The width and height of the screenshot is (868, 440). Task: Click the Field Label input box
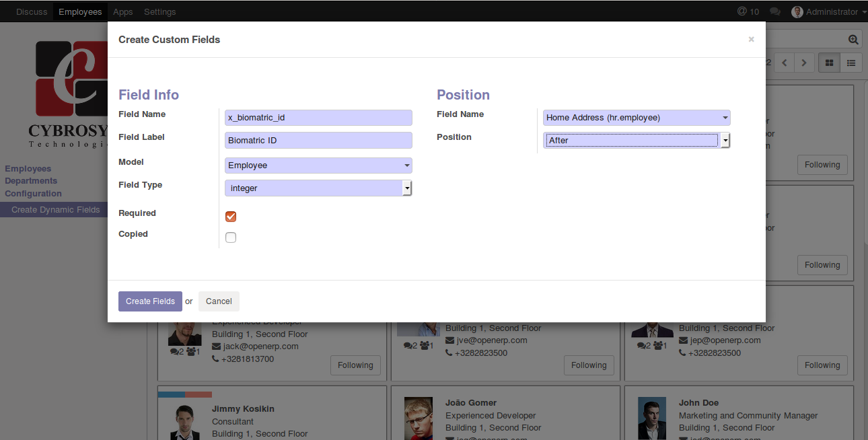(318, 141)
